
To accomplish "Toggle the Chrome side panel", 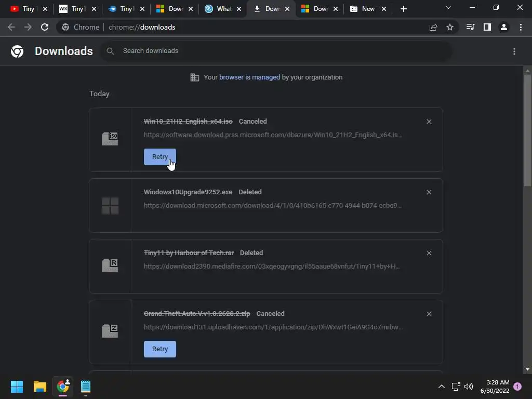I will tap(487, 27).
